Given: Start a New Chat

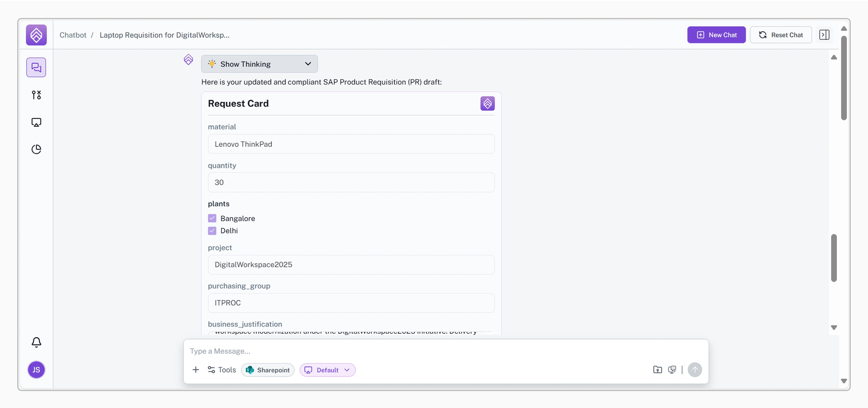Looking at the screenshot, I should click(x=716, y=35).
